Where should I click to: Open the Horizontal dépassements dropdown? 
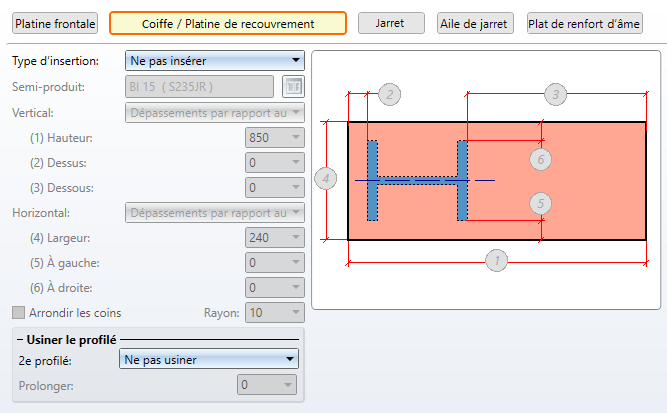coord(214,212)
